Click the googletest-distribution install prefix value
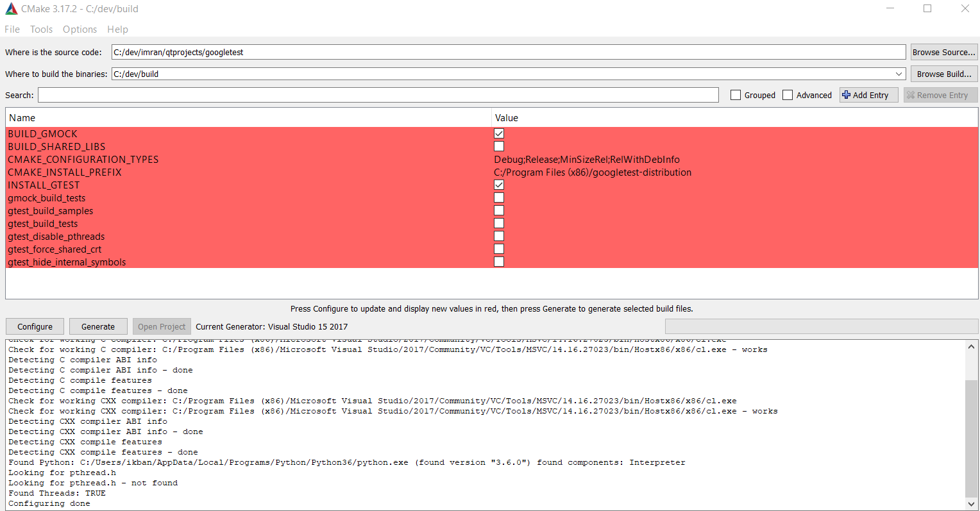This screenshot has height=511, width=980. click(593, 172)
